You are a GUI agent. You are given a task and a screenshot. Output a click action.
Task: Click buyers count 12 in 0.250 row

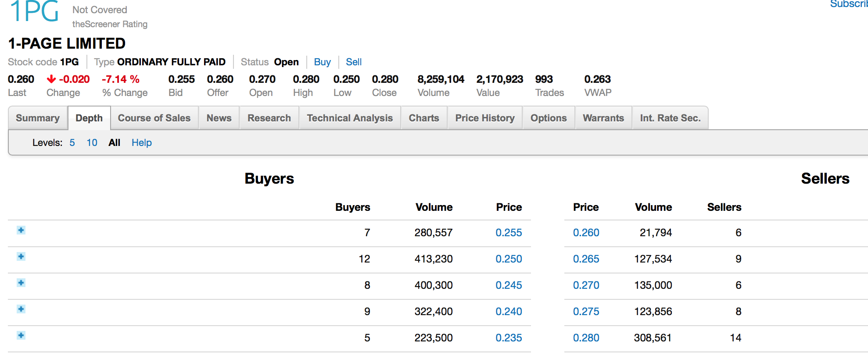pyautogui.click(x=364, y=259)
